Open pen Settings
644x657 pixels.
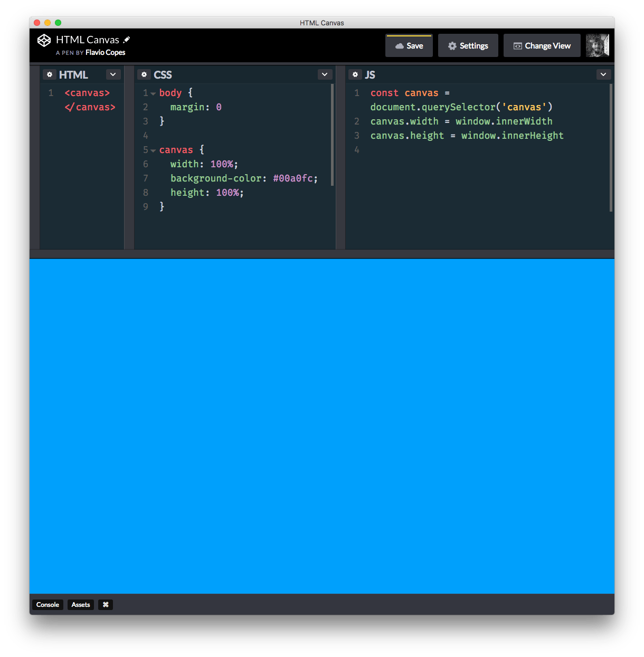coord(468,46)
